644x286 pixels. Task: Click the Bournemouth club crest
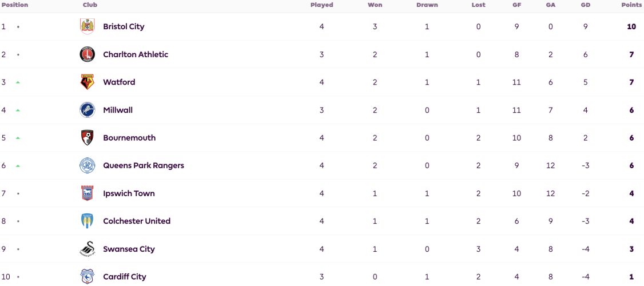[x=87, y=138]
